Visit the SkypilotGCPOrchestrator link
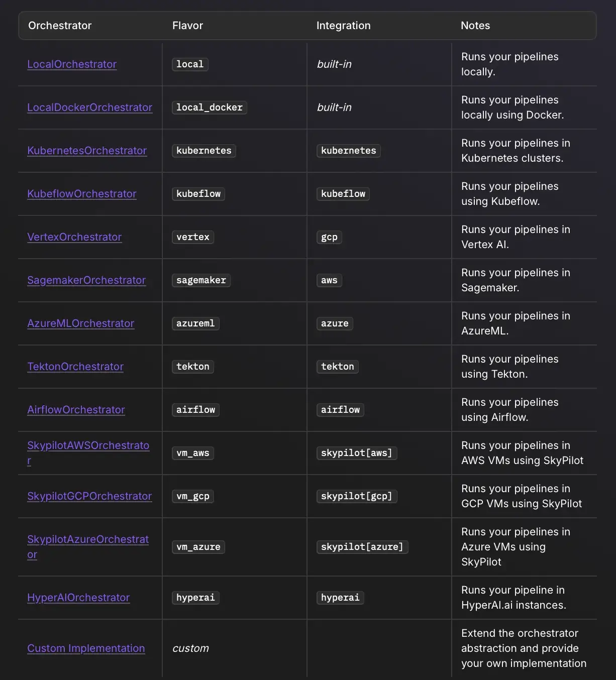 tap(89, 496)
